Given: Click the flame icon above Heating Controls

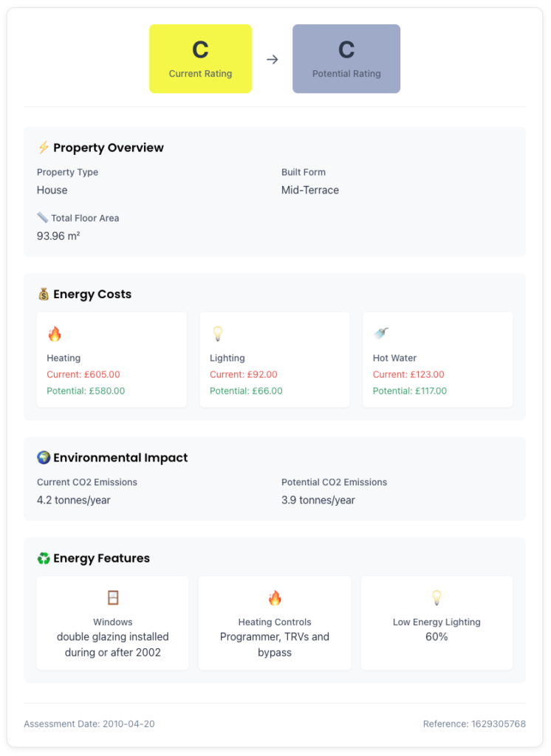Looking at the screenshot, I should (x=275, y=598).
